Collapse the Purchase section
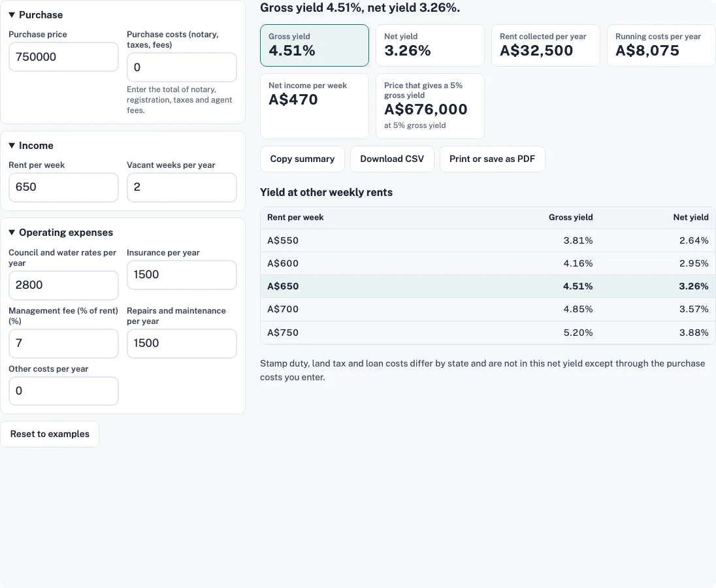 pyautogui.click(x=36, y=14)
